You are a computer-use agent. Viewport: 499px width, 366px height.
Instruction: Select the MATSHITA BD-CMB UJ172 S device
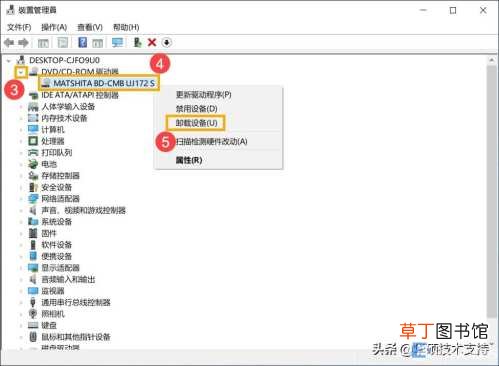coord(104,83)
